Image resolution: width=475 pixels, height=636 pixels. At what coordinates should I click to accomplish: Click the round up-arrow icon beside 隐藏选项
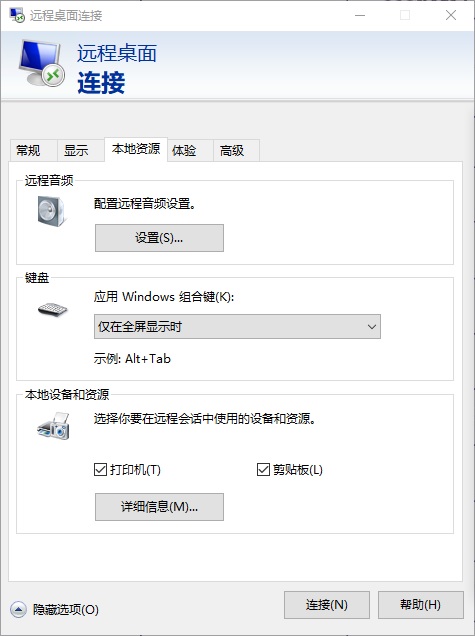pos(18,609)
